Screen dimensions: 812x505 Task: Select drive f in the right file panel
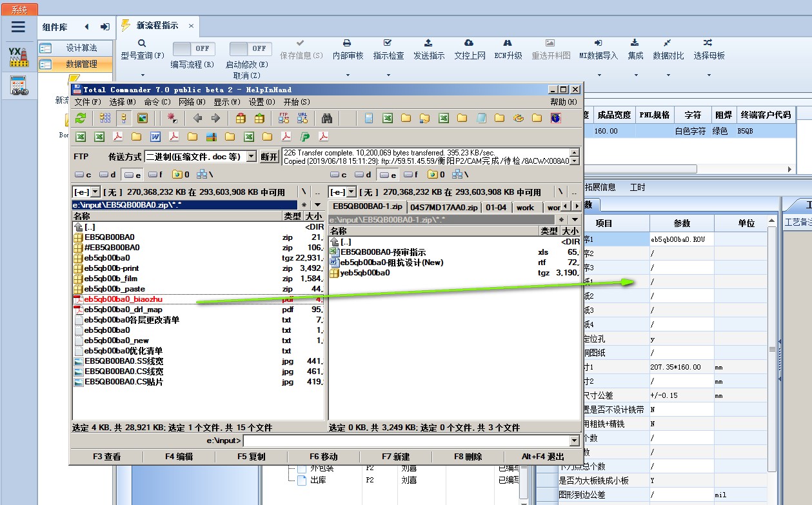click(x=410, y=174)
